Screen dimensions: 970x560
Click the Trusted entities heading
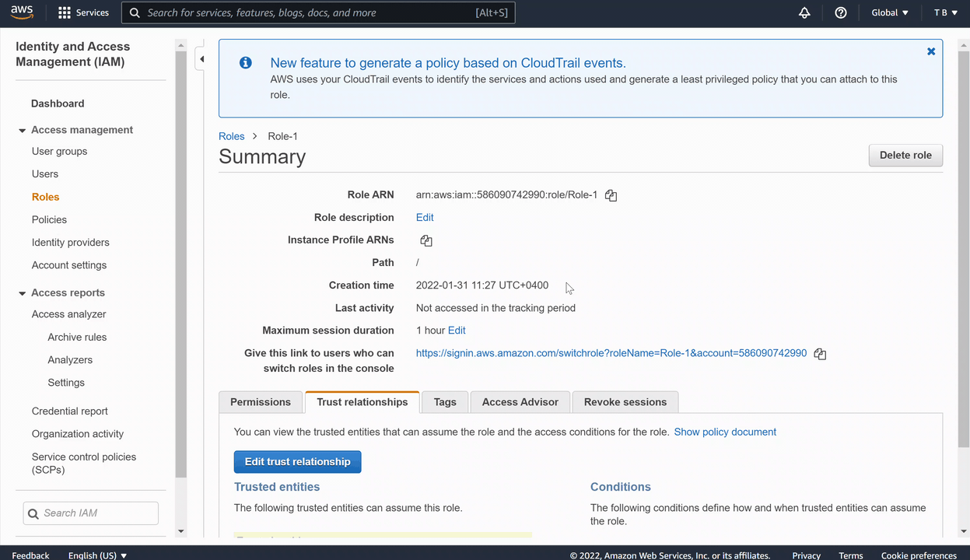coord(277,487)
